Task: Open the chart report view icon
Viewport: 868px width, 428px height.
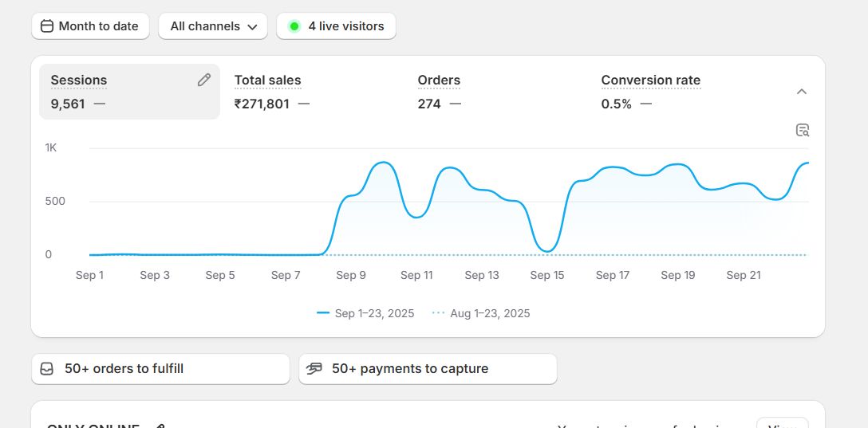Action: pyautogui.click(x=803, y=130)
